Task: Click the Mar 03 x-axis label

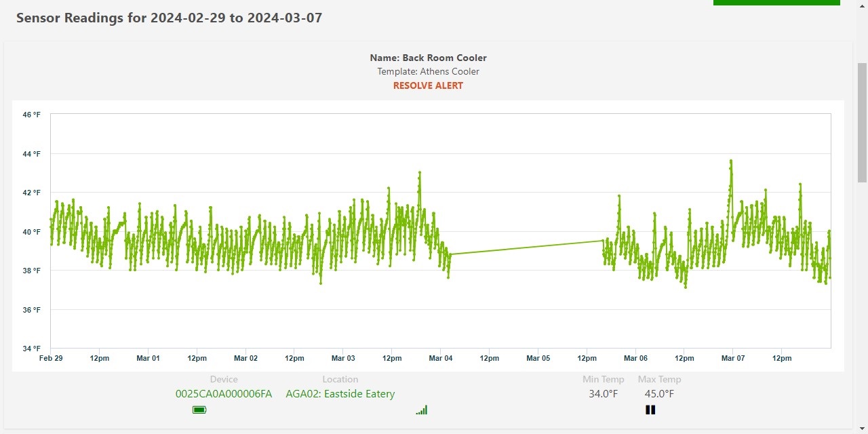Action: [x=343, y=358]
